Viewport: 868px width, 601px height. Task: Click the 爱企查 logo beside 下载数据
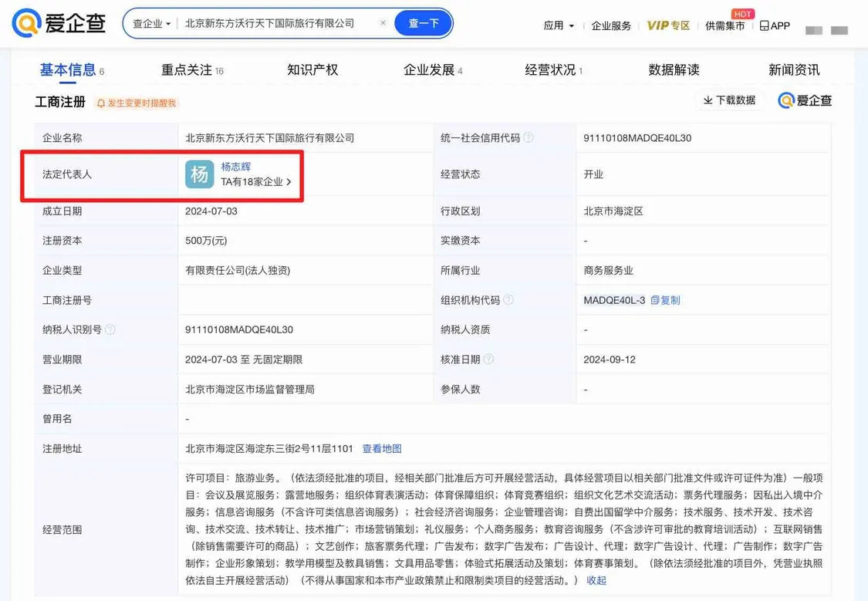pos(805,100)
